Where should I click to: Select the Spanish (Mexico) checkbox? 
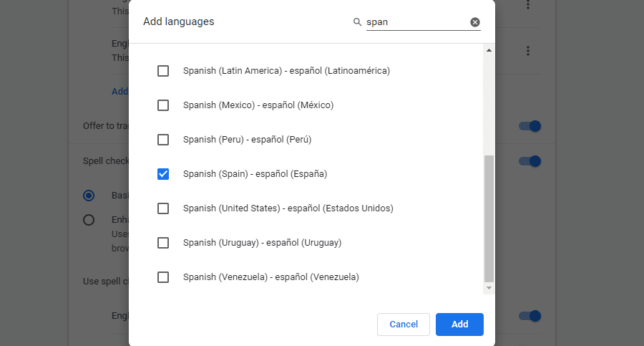tap(163, 105)
